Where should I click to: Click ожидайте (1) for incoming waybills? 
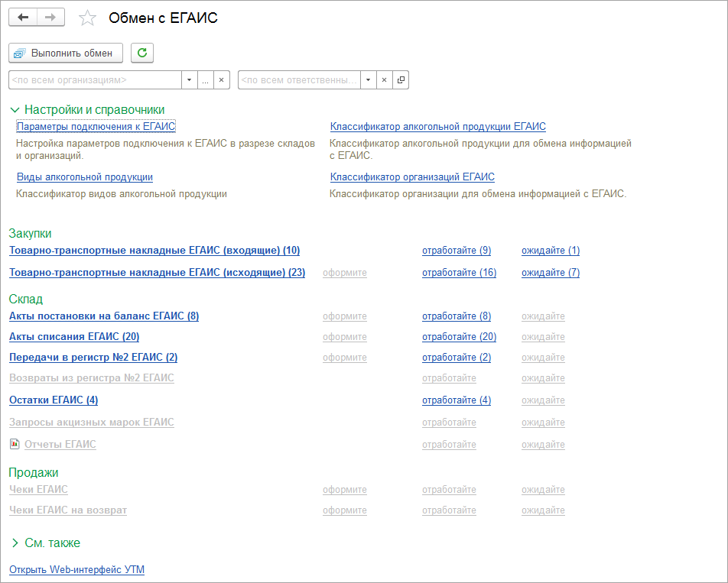pos(551,251)
